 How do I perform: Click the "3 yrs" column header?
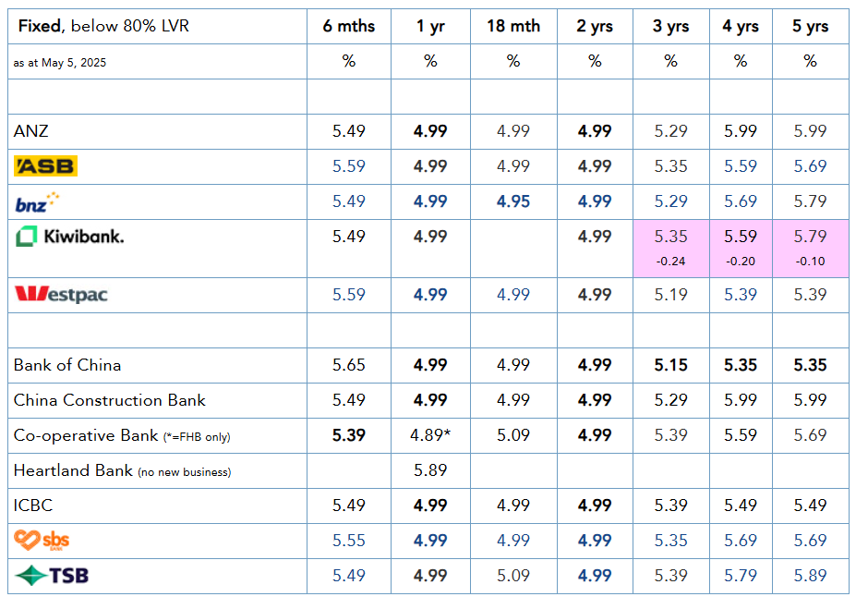[671, 26]
